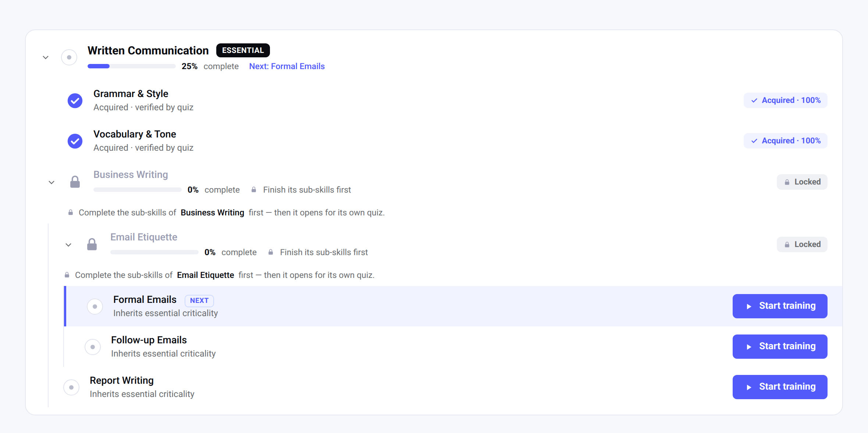The height and width of the screenshot is (433, 868).
Task: Click Grammar & Style Acquired 100% badge
Action: pos(786,100)
